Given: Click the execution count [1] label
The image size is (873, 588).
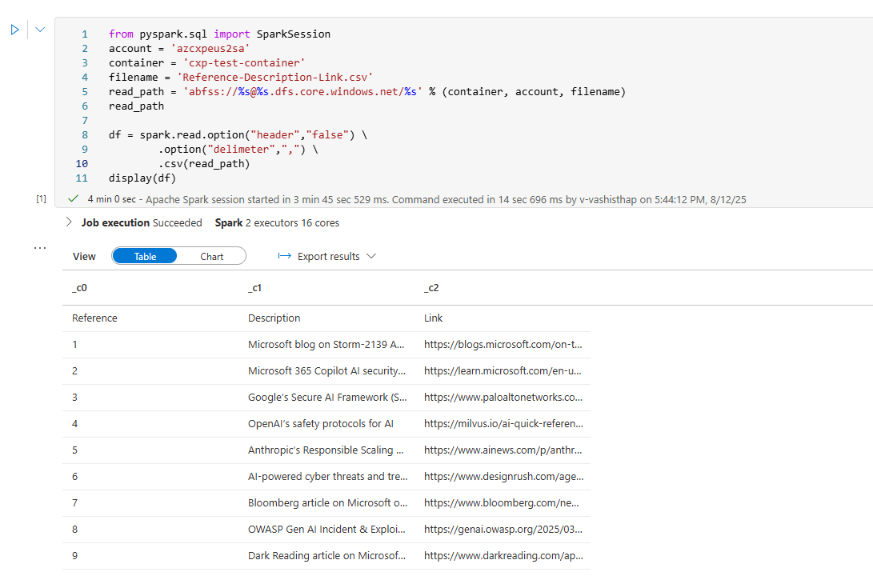Looking at the screenshot, I should pos(41,198).
